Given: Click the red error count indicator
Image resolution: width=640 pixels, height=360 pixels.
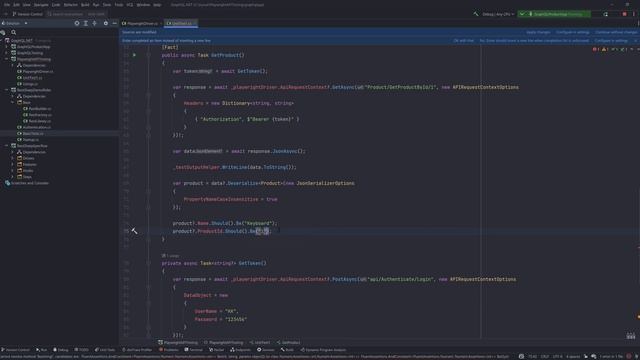Looking at the screenshot, I should coord(596,49).
